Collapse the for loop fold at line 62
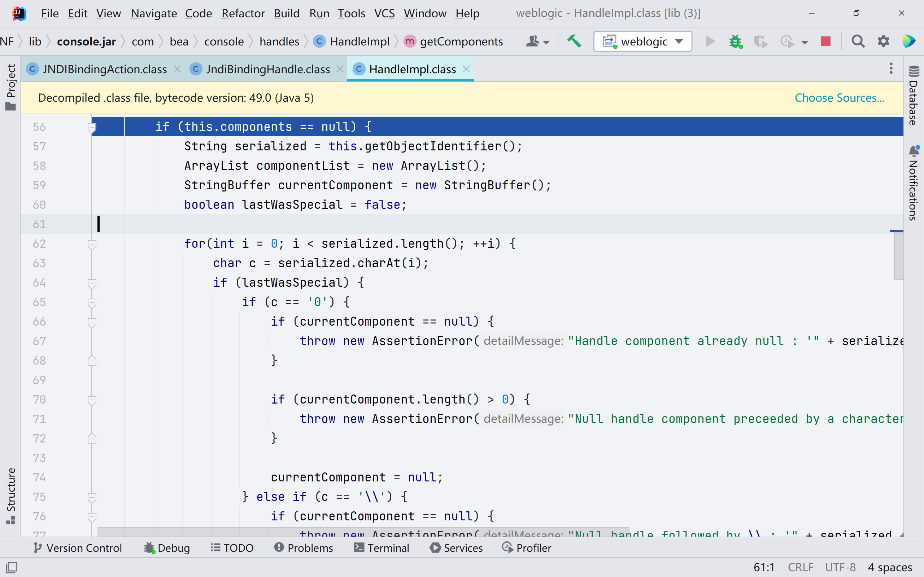Screen dimensions: 924x577 tap(92, 244)
